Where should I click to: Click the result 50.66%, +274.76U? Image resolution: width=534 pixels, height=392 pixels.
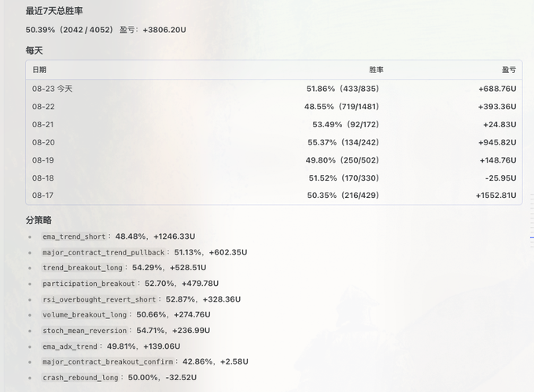tap(173, 315)
